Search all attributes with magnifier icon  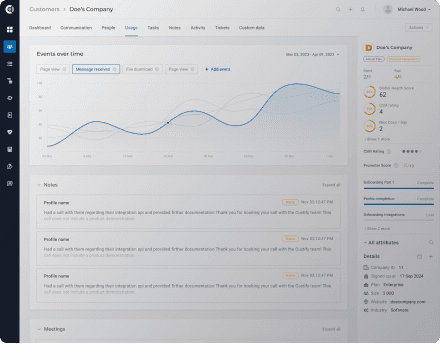coord(431,242)
